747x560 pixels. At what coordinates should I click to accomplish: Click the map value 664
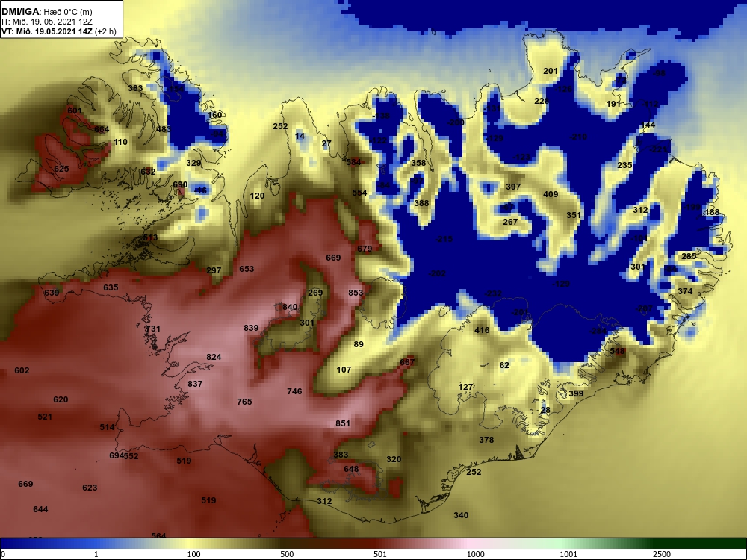102,129
